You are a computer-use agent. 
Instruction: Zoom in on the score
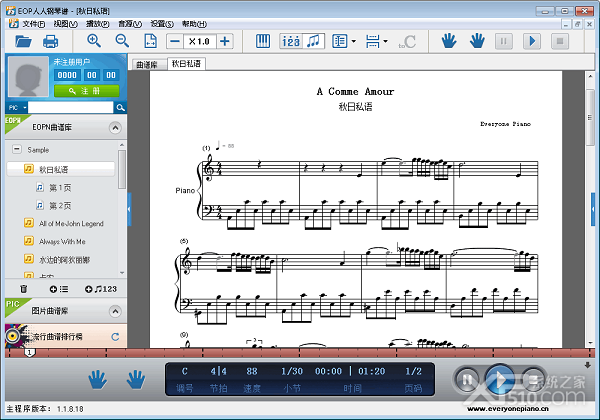[x=94, y=41]
